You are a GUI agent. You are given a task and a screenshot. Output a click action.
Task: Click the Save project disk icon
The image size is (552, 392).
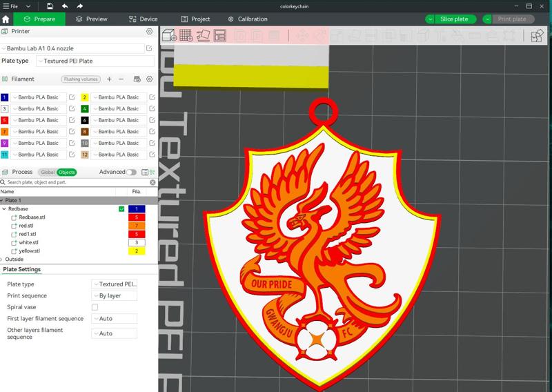[x=50, y=6]
